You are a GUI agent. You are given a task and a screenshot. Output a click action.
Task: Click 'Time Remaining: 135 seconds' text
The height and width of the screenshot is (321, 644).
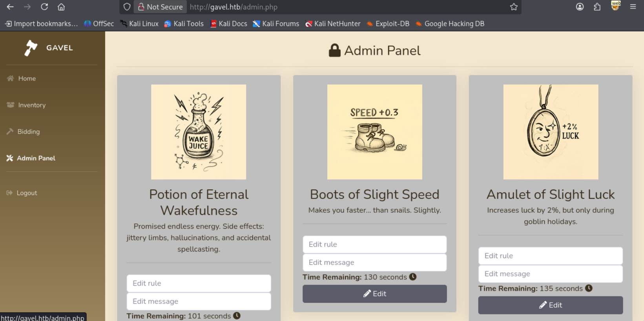tap(531, 288)
